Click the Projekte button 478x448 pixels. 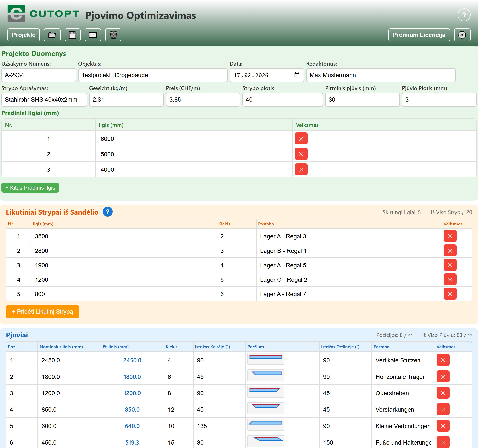click(x=24, y=35)
